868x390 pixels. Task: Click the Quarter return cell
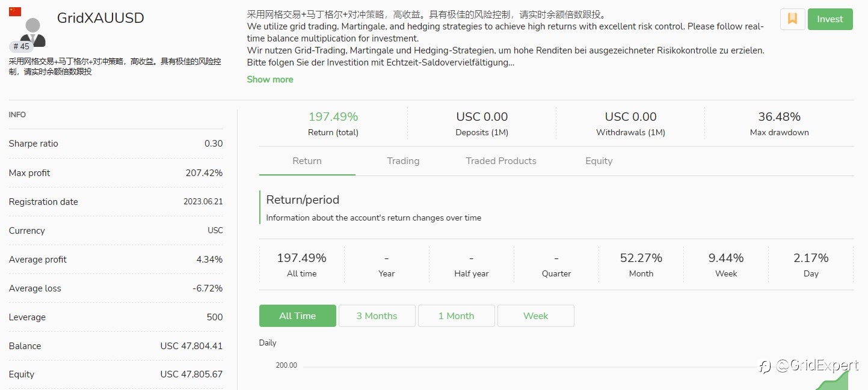pyautogui.click(x=556, y=264)
